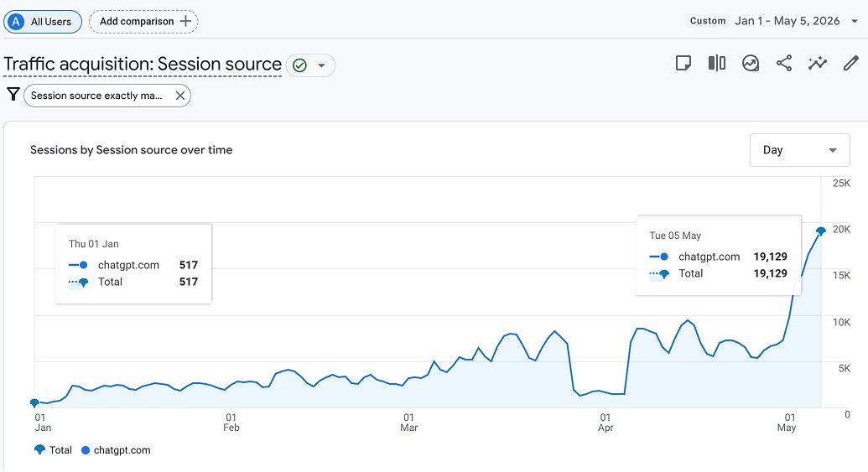The height and width of the screenshot is (472, 868).
Task: Remove the Session source filter with X
Action: (180, 96)
